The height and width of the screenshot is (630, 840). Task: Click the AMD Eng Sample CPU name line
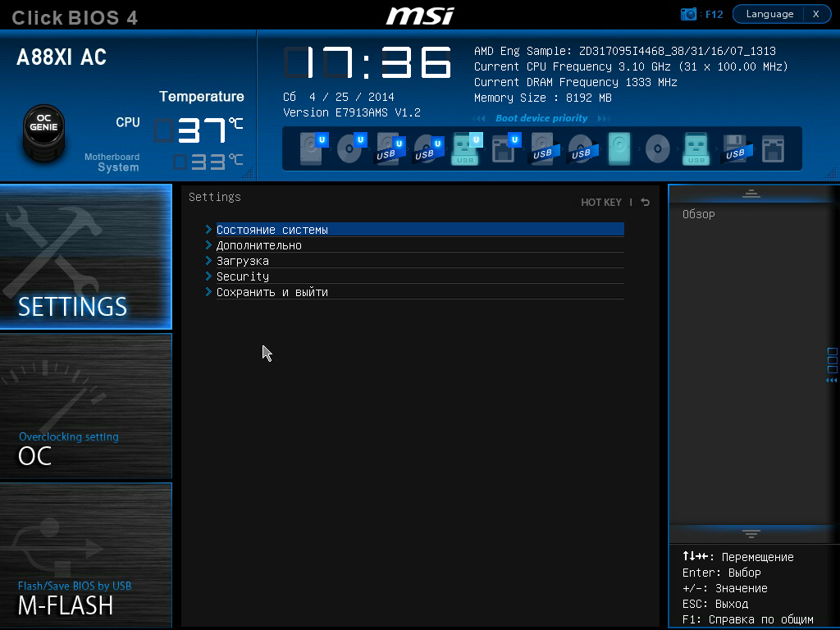pos(624,51)
